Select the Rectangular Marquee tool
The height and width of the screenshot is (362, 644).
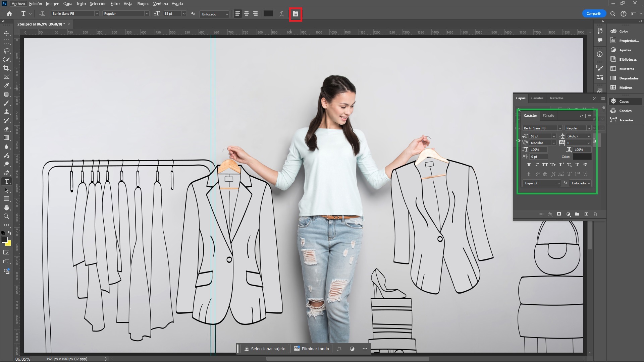point(6,42)
